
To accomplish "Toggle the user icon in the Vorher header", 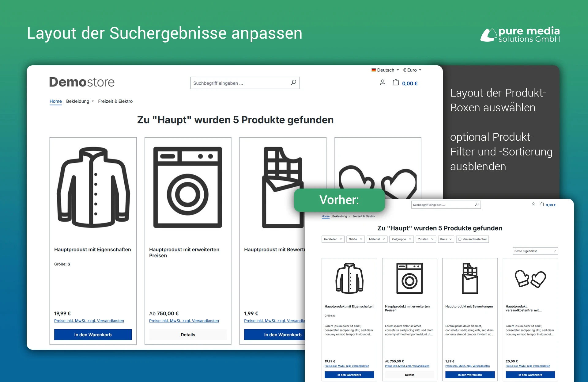I will pyautogui.click(x=533, y=204).
